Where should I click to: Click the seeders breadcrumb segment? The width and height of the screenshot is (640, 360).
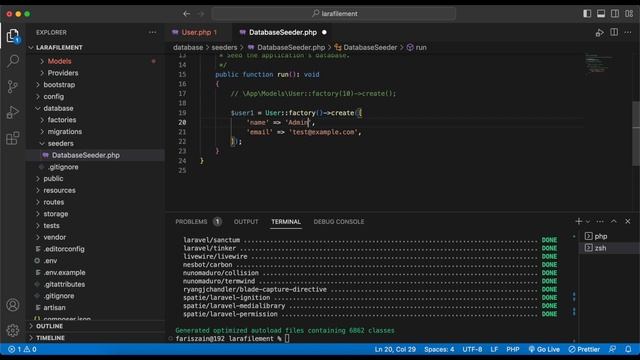tap(224, 47)
